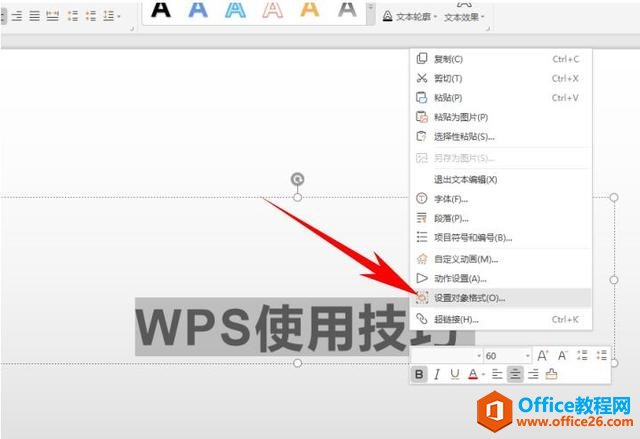This screenshot has width=640, height=439.
Task: Click mini toolbar increase indent icon
Action: point(602,355)
